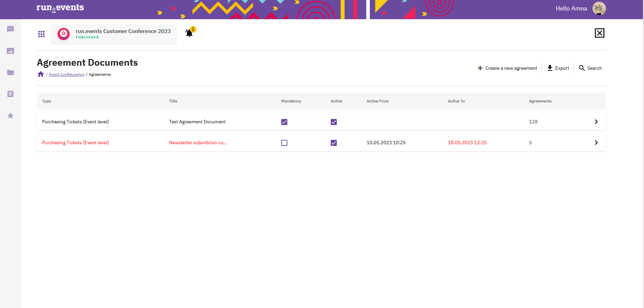Click the Export button
644x308 pixels.
[558, 68]
